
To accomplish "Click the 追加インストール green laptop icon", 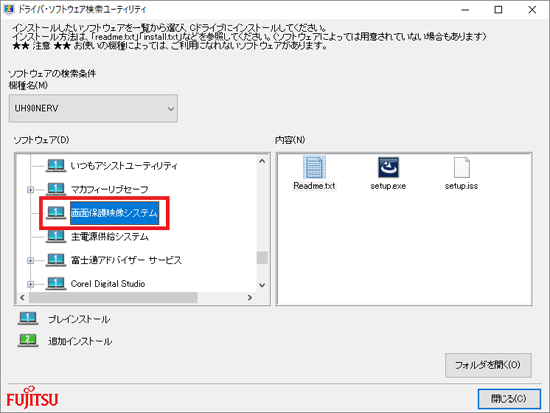I will click(28, 340).
